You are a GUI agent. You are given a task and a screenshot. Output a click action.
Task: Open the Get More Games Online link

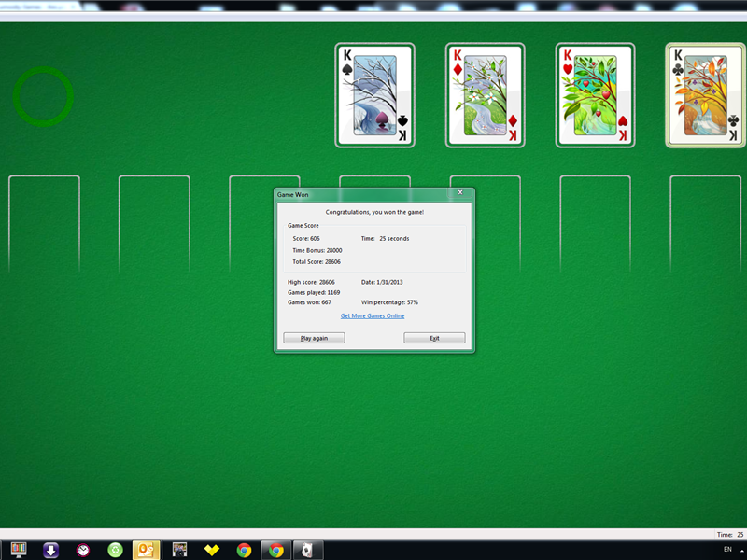[x=373, y=315]
